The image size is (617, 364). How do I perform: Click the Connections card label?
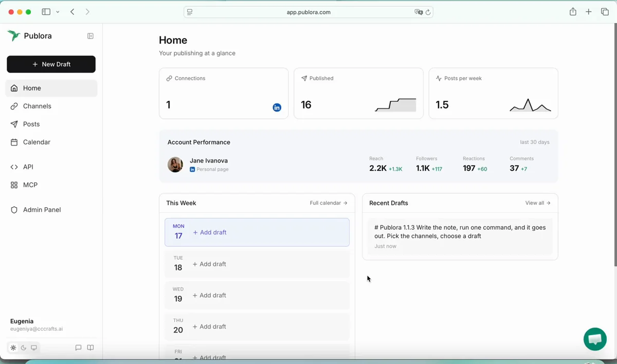coord(190,78)
